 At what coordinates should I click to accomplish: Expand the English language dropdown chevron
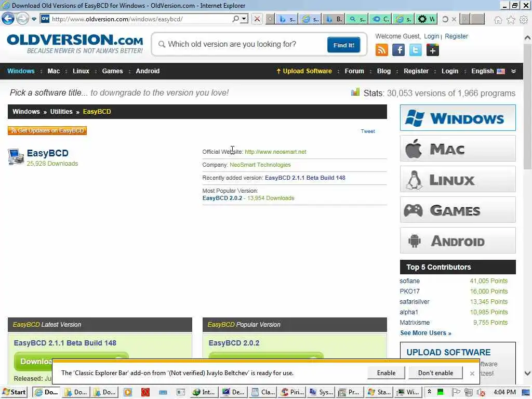point(513,71)
